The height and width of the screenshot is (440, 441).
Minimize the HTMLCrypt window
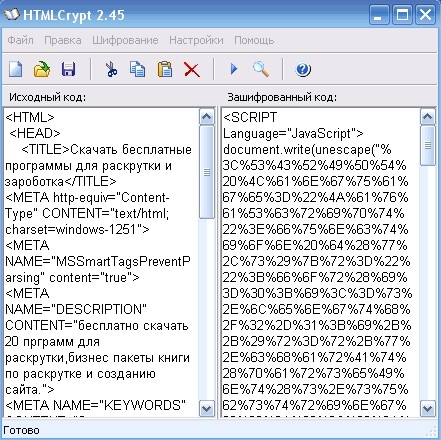[379, 15]
